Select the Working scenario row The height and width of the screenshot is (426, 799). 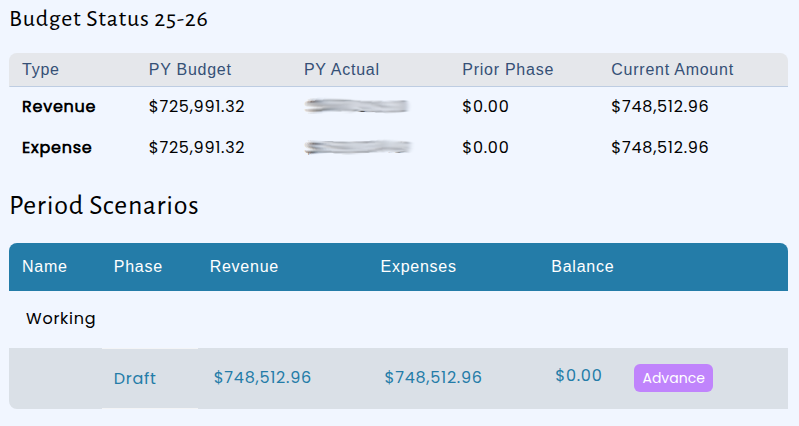pyautogui.click(x=398, y=319)
